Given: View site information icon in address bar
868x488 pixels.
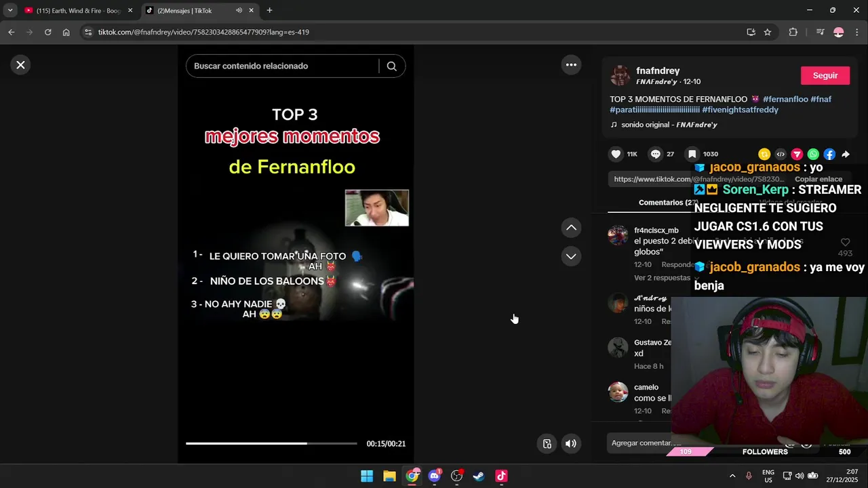Looking at the screenshot, I should (x=87, y=32).
